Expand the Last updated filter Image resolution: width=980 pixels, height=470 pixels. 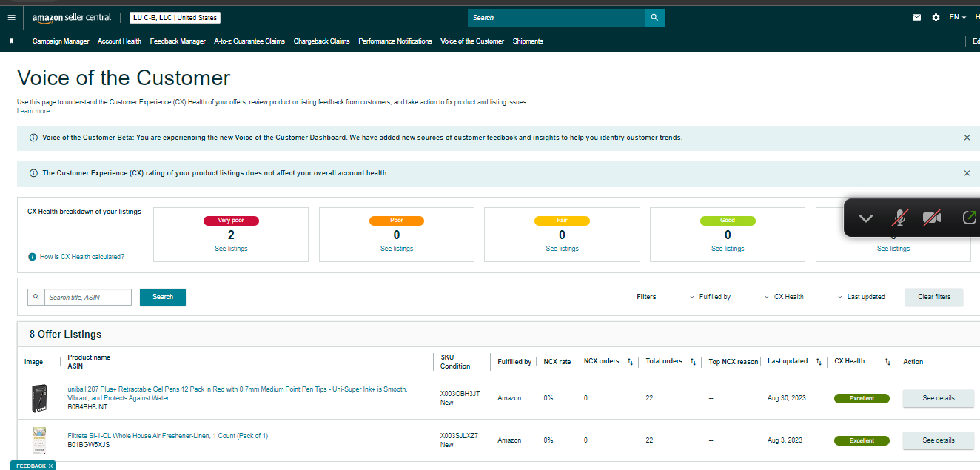862,297
